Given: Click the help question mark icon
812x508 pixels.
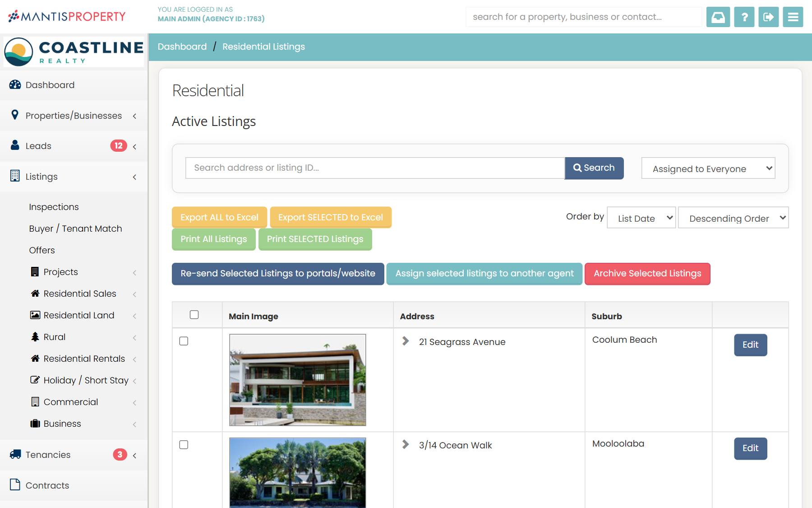Looking at the screenshot, I should pyautogui.click(x=744, y=17).
